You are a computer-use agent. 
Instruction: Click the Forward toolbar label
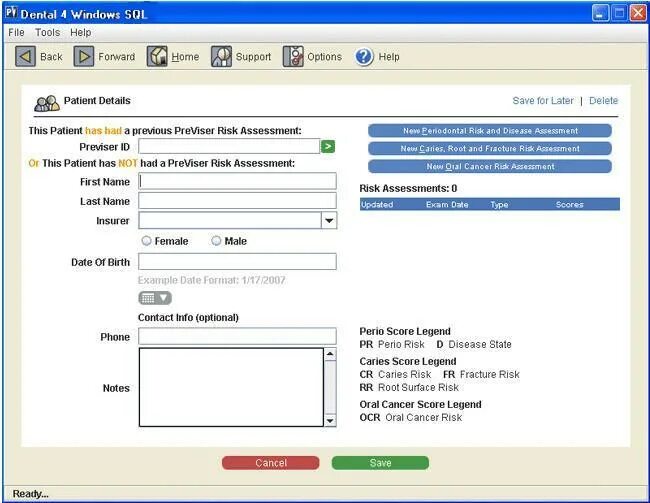[116, 57]
